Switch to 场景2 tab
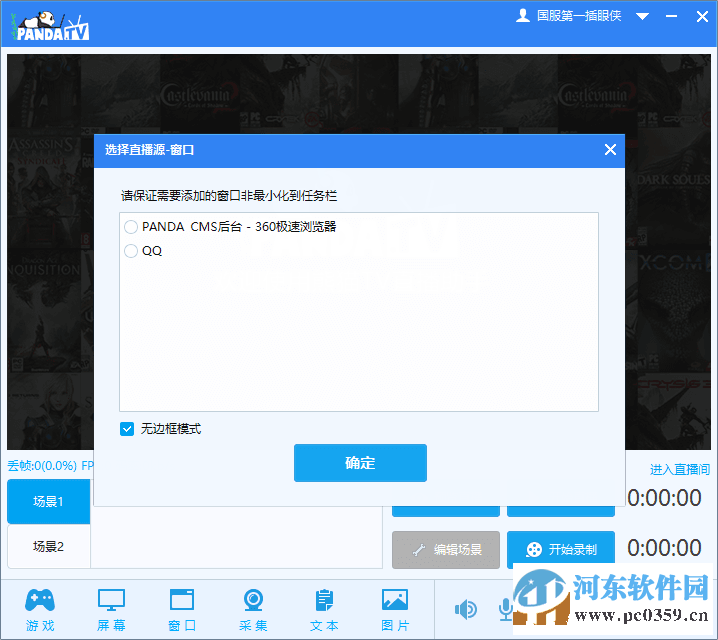This screenshot has height=640, width=718. click(x=49, y=546)
